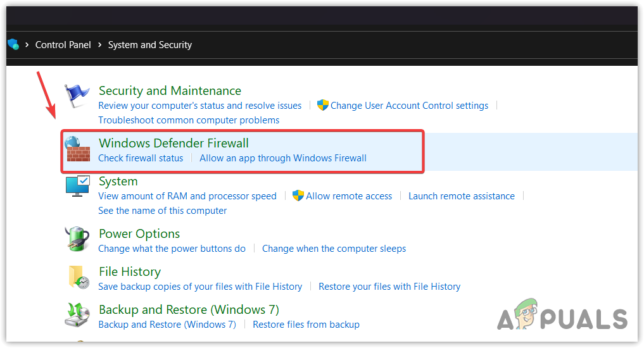Click the Control Panel icon in address bar
This screenshot has height=348, width=644.
(13, 45)
